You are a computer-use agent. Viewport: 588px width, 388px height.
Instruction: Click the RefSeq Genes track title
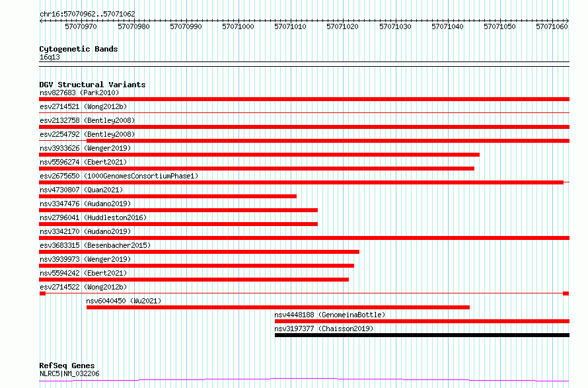tap(67, 366)
